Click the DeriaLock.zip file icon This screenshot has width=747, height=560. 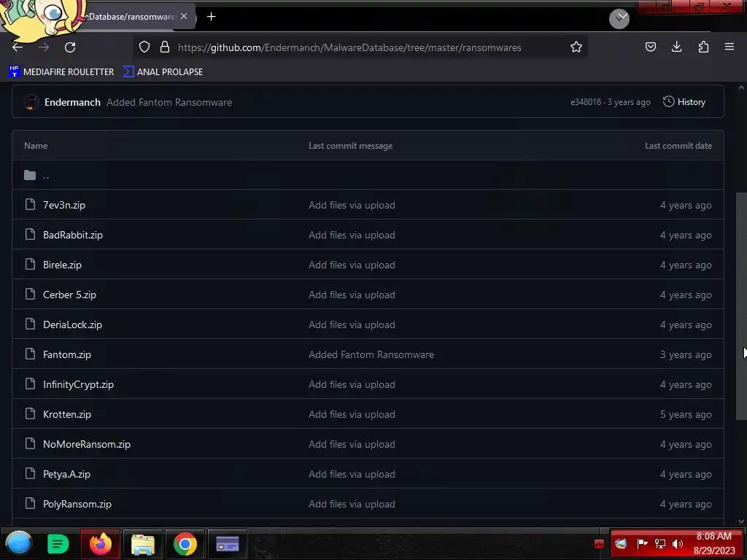click(30, 324)
